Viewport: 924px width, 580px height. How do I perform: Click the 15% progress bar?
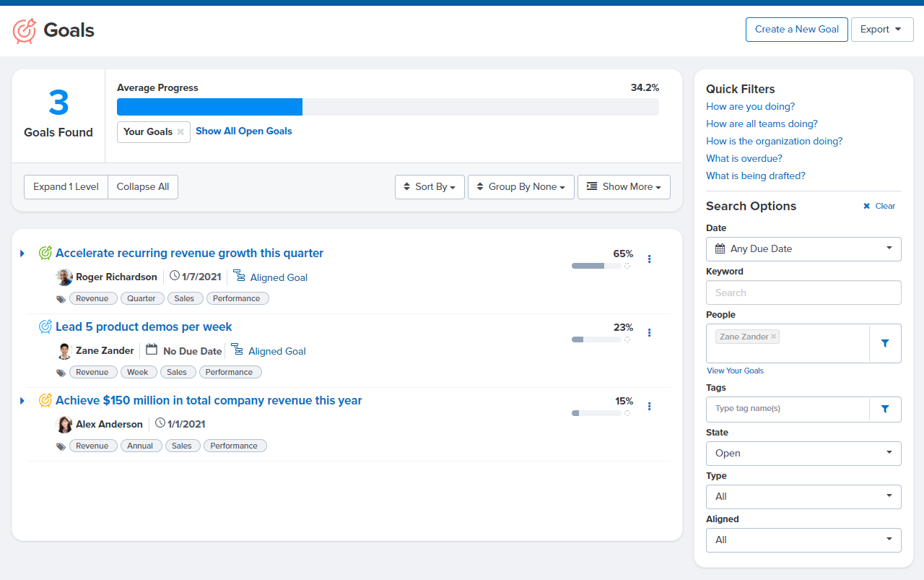click(x=596, y=413)
